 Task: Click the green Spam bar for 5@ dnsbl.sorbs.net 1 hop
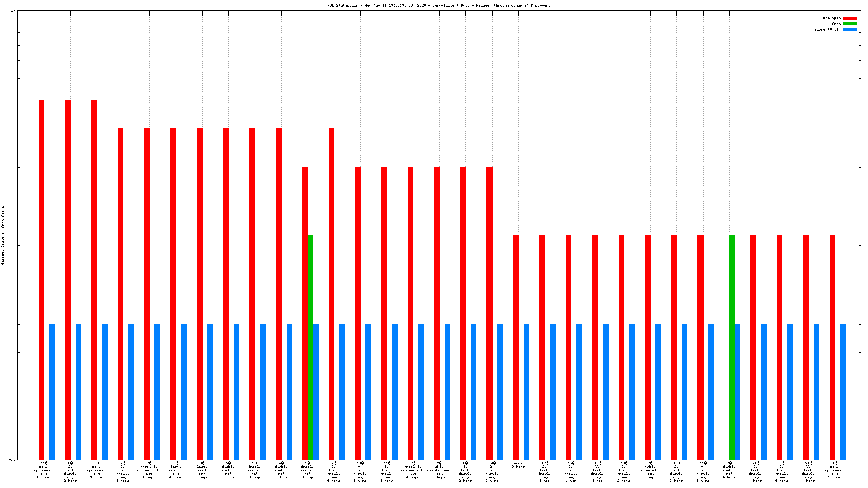[310, 345]
